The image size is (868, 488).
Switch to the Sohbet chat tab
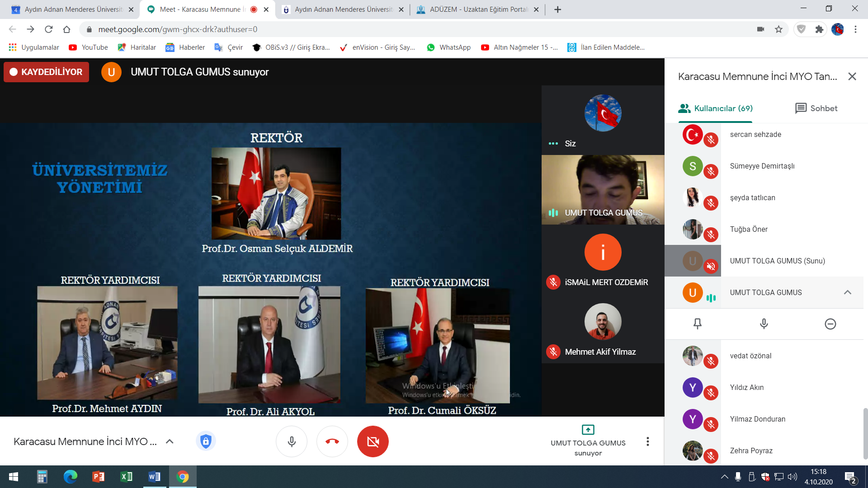tap(816, 108)
